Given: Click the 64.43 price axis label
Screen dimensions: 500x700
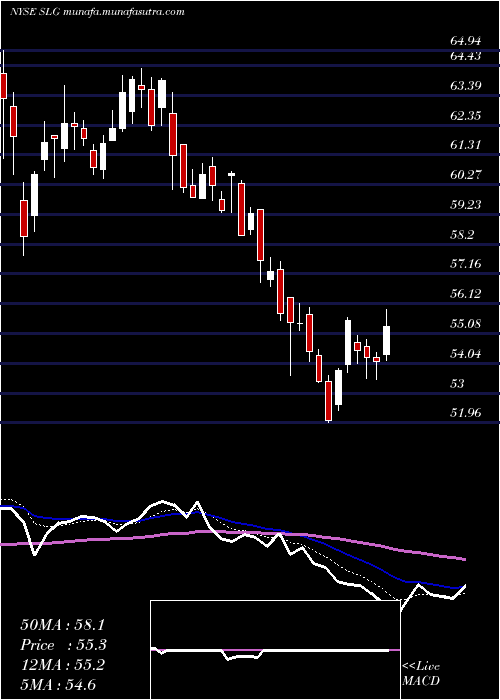Looking at the screenshot, I should click(x=466, y=56).
